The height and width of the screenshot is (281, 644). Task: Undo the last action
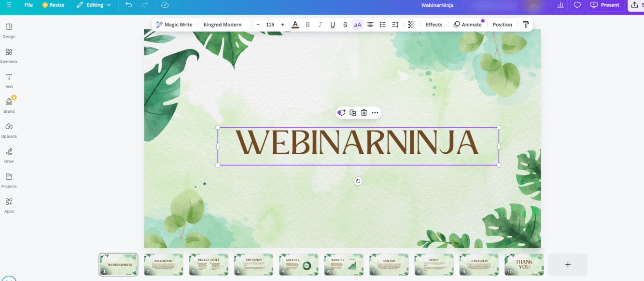click(x=128, y=5)
